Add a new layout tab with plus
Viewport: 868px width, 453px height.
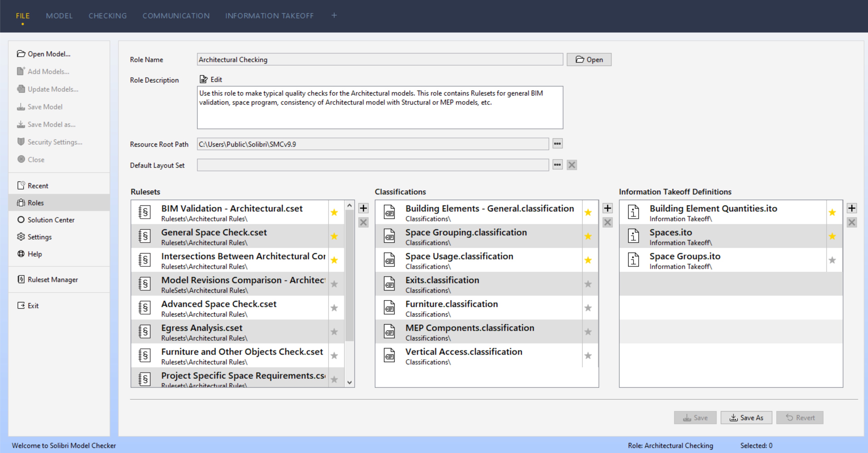tap(334, 15)
